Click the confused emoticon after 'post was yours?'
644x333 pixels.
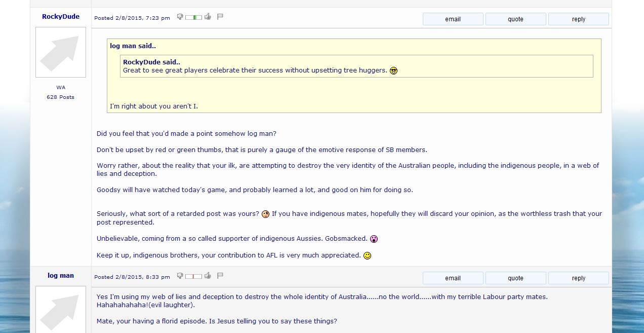pos(265,214)
